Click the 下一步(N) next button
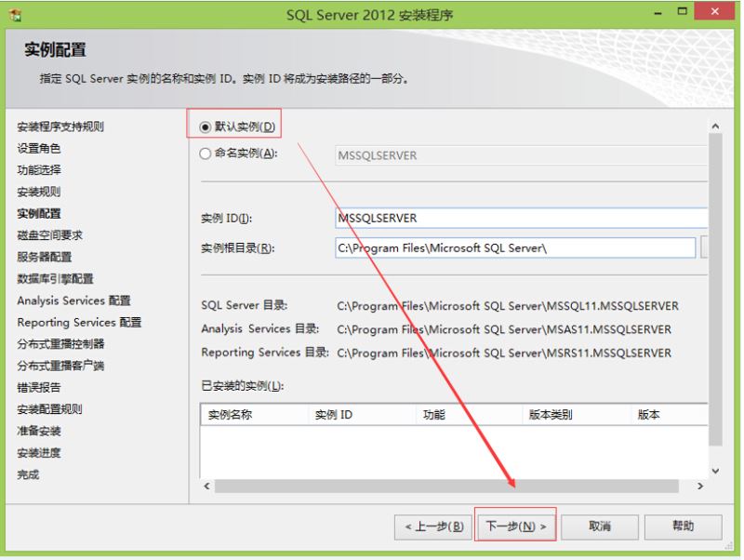Image resolution: width=744 pixels, height=560 pixels. point(515,527)
